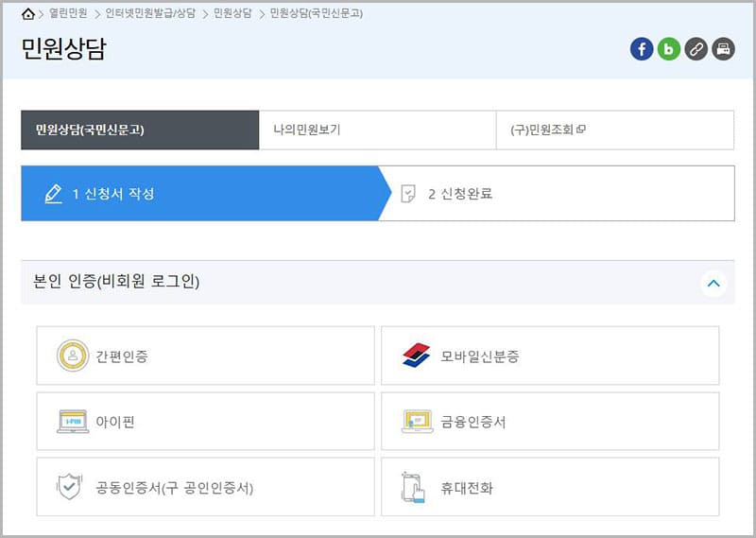The height and width of the screenshot is (538, 756).
Task: Click step 2 신청완료 indicator
Action: pos(460,194)
